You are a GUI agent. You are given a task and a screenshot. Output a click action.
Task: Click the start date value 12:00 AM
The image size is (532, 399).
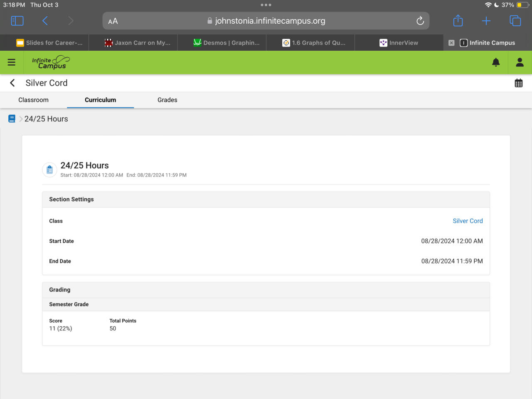click(x=452, y=241)
